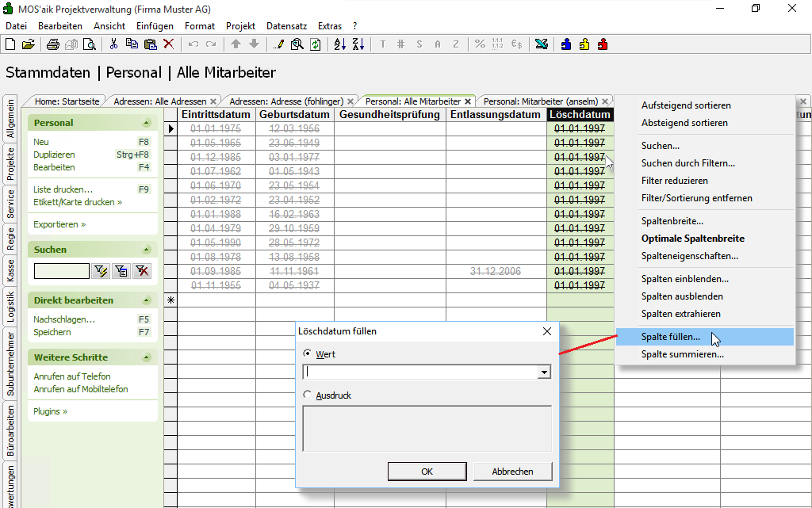
Task: Collapse the Personal sidebar section
Action: (x=147, y=123)
